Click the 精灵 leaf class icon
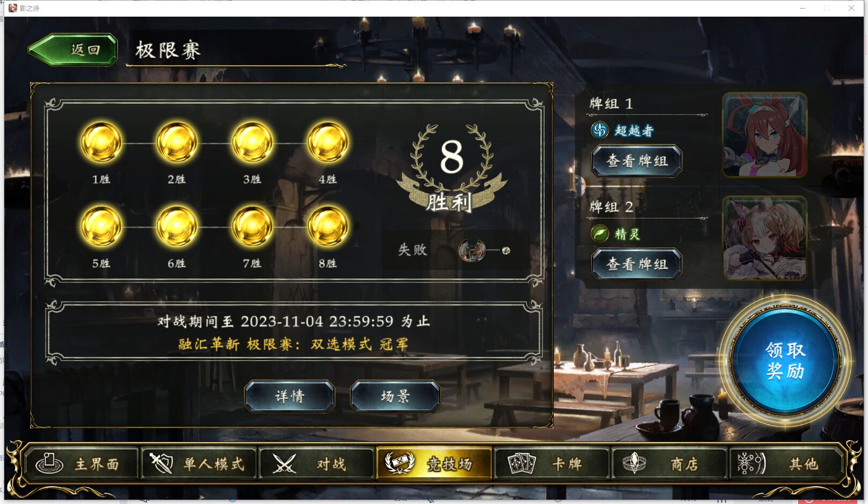868x504 pixels. pyautogui.click(x=599, y=233)
